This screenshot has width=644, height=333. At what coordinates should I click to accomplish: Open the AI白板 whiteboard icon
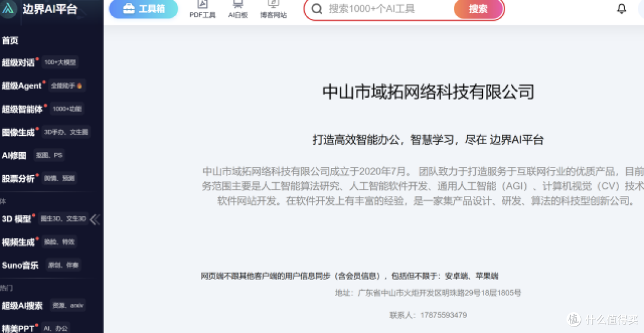[238, 10]
